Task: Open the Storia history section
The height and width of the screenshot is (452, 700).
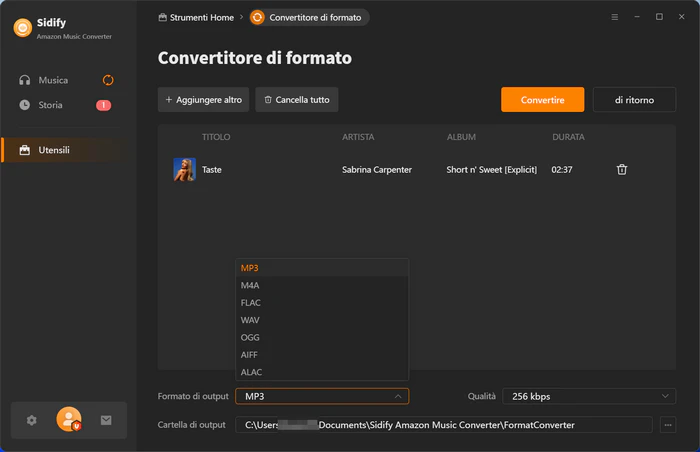Action: pyautogui.click(x=50, y=105)
